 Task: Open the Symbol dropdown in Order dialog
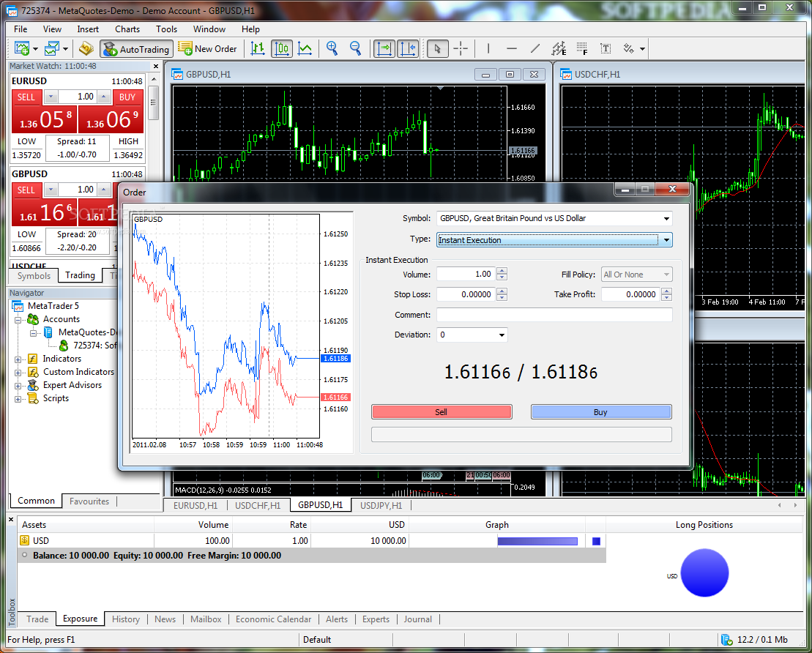click(x=666, y=219)
